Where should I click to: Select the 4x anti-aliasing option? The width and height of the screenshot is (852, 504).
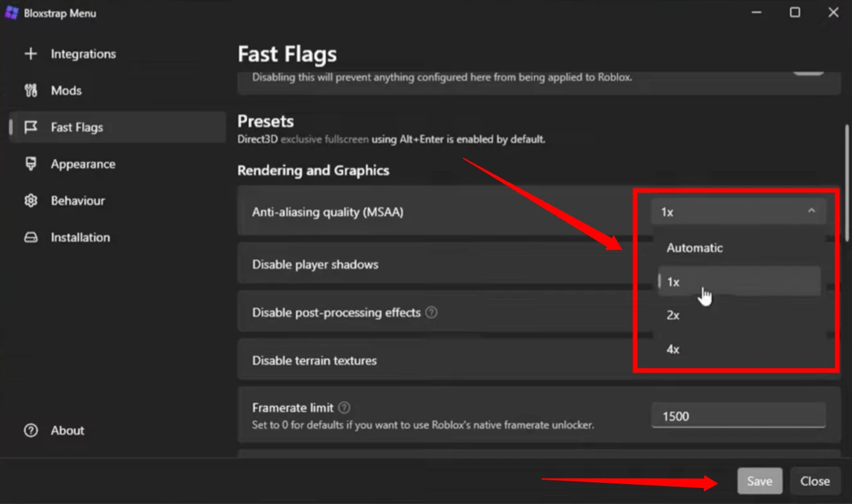click(x=739, y=349)
